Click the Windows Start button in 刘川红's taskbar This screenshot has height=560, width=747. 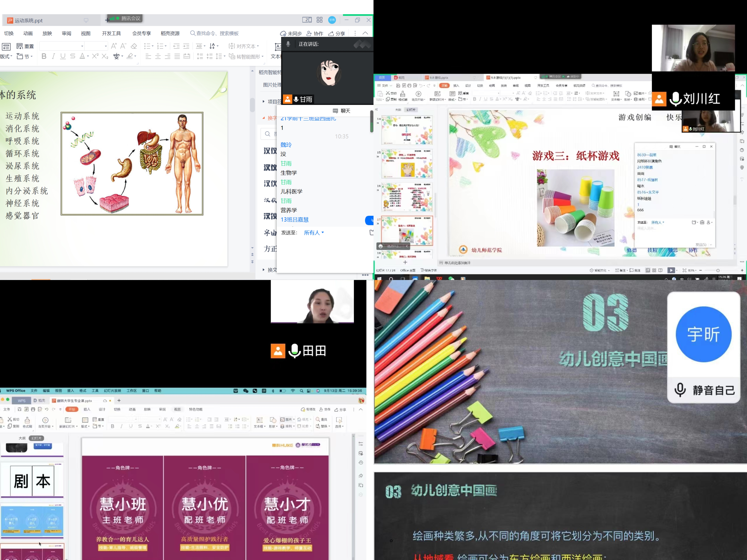coord(379,279)
